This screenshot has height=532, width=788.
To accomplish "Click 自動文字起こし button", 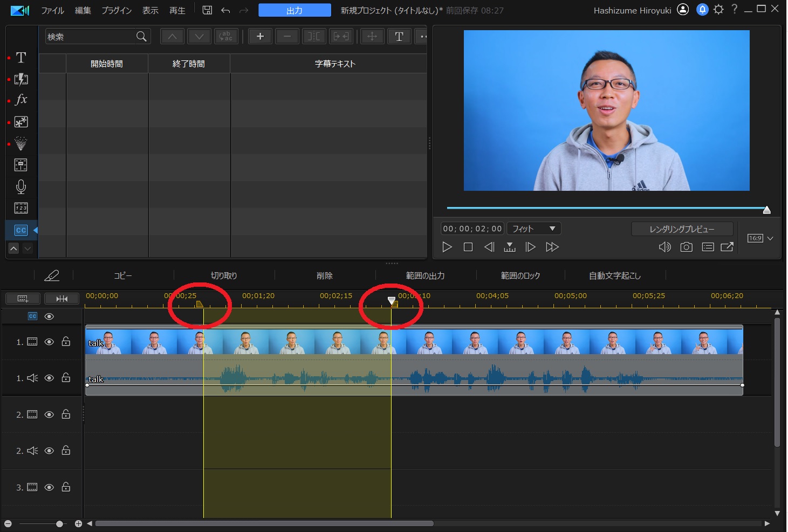I will coord(614,275).
